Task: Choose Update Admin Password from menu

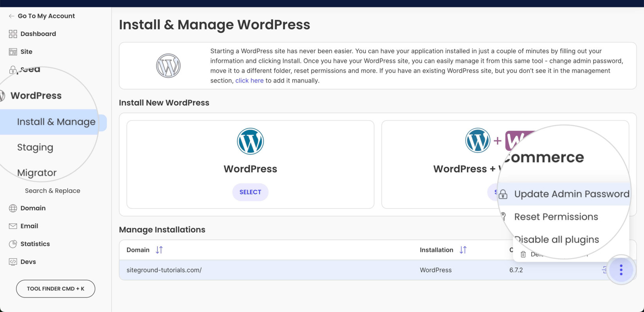Action: click(572, 194)
